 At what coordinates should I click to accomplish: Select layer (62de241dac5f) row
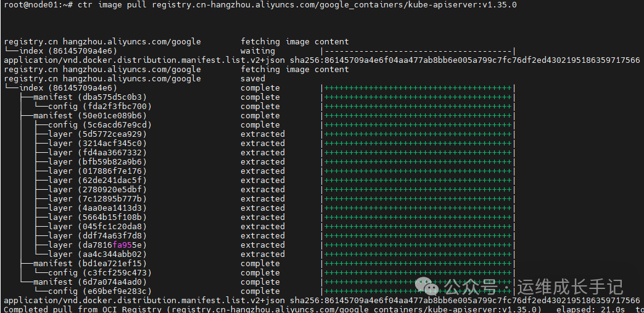[275, 180]
